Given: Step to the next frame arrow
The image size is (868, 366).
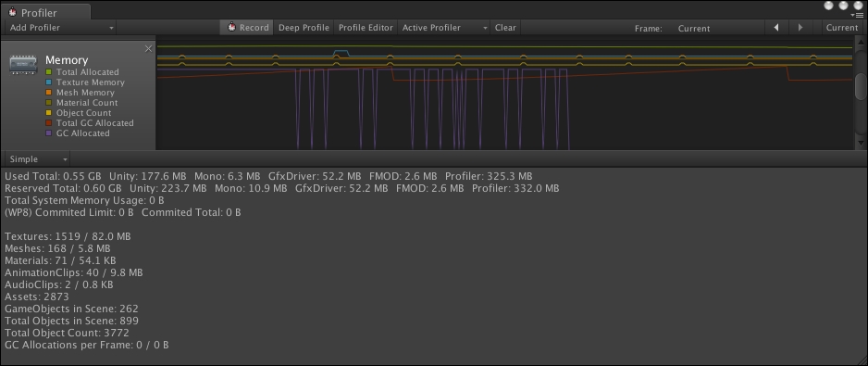Looking at the screenshot, I should pyautogui.click(x=800, y=27).
